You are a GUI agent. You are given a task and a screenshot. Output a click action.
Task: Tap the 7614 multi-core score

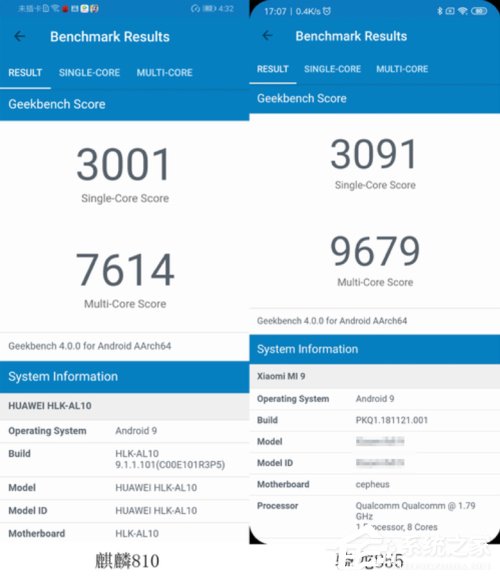(125, 270)
